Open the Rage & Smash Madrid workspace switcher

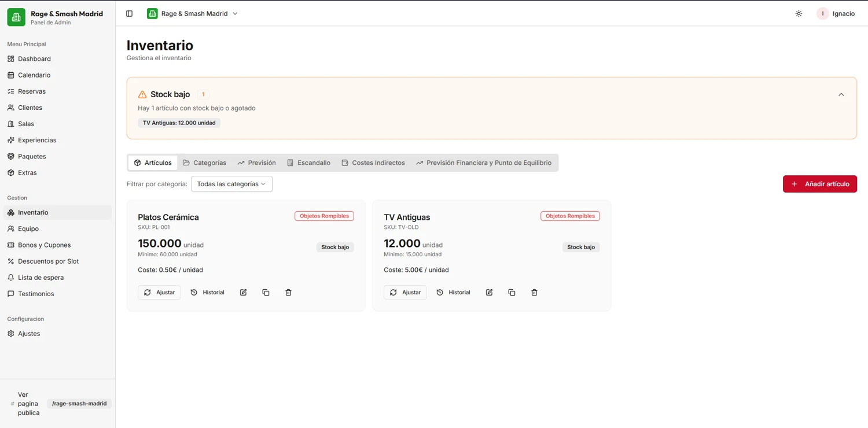[193, 13]
